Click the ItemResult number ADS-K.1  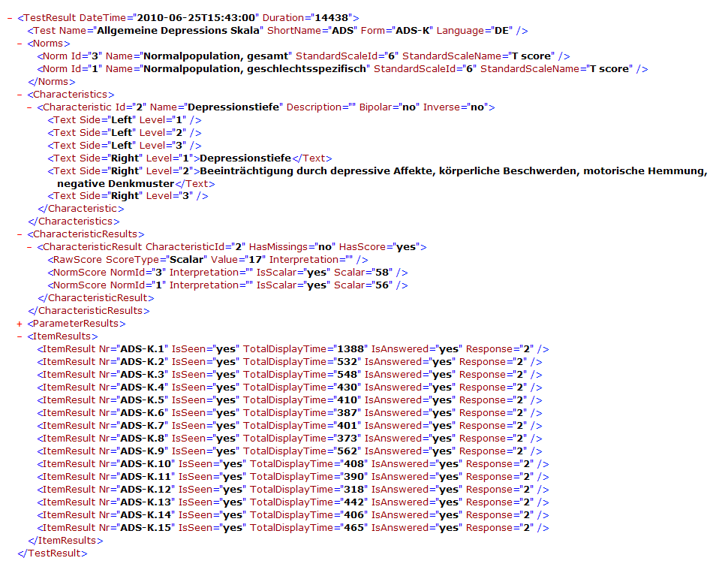point(143,349)
